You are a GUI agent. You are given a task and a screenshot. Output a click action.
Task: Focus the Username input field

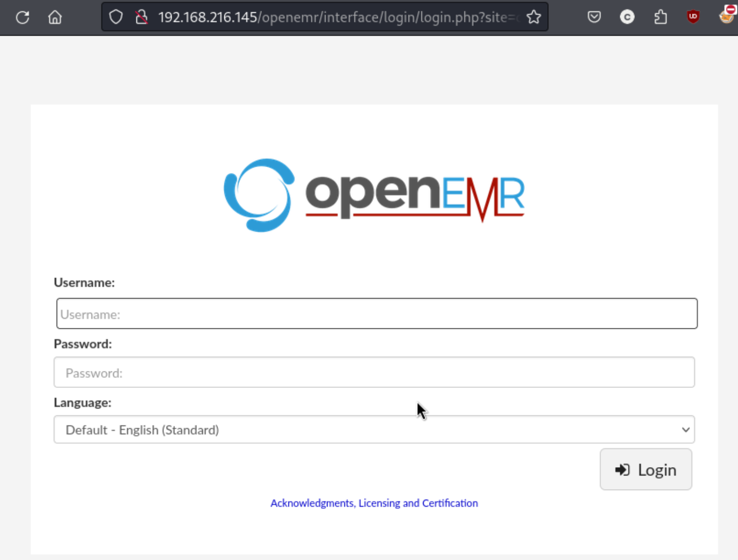(x=377, y=314)
